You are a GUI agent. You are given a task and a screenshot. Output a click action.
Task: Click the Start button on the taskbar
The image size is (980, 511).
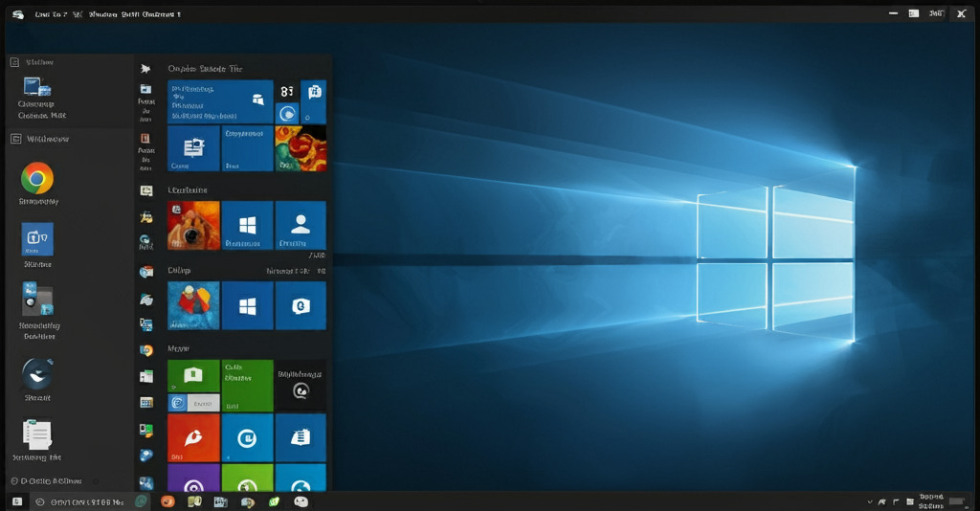(15, 501)
